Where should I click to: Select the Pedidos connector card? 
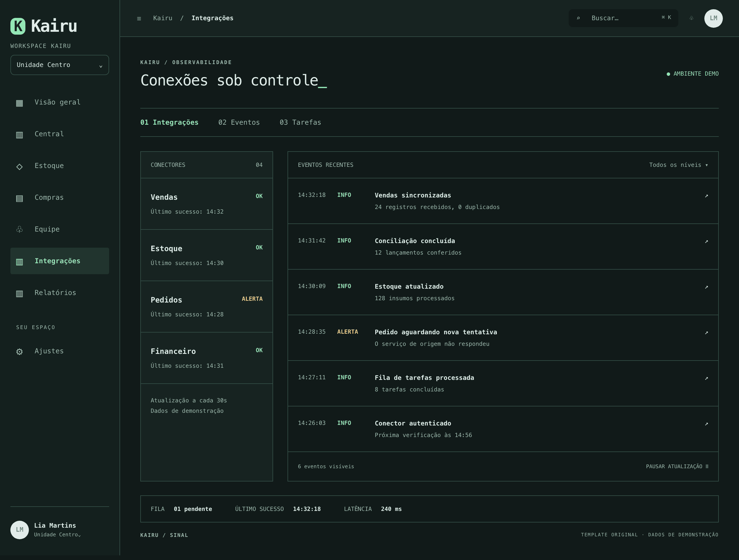point(206,306)
